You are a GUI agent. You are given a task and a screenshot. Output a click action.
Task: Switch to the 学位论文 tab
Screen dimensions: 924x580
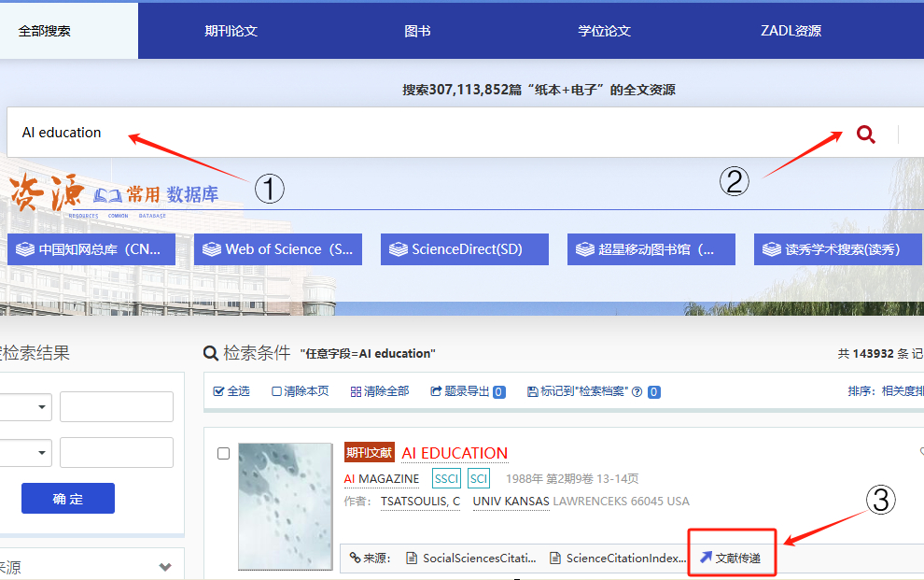(x=604, y=31)
